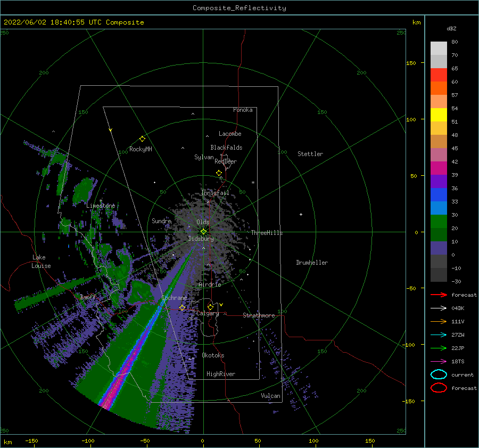Click the Limestone label
The image size is (479, 448).
tap(101, 206)
